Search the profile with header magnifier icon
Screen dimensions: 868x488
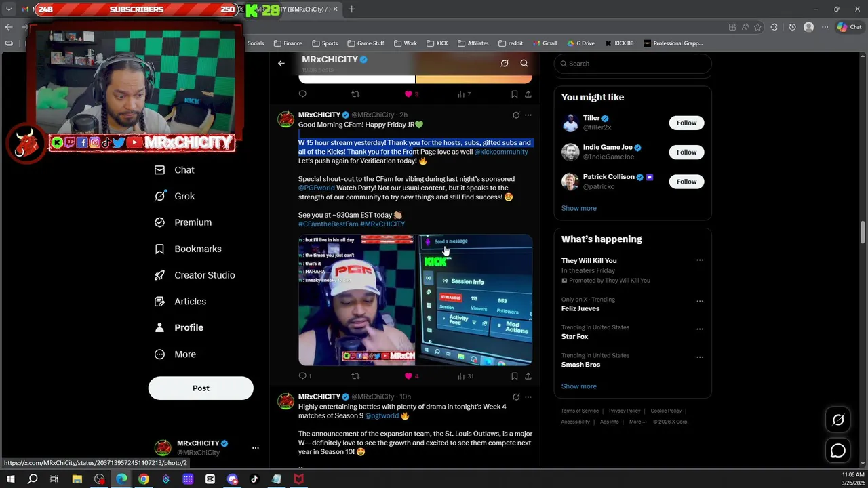coord(524,63)
